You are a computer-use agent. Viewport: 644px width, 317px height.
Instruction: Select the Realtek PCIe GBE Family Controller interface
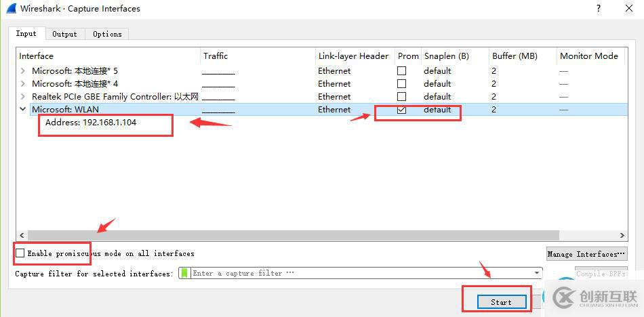click(x=115, y=97)
